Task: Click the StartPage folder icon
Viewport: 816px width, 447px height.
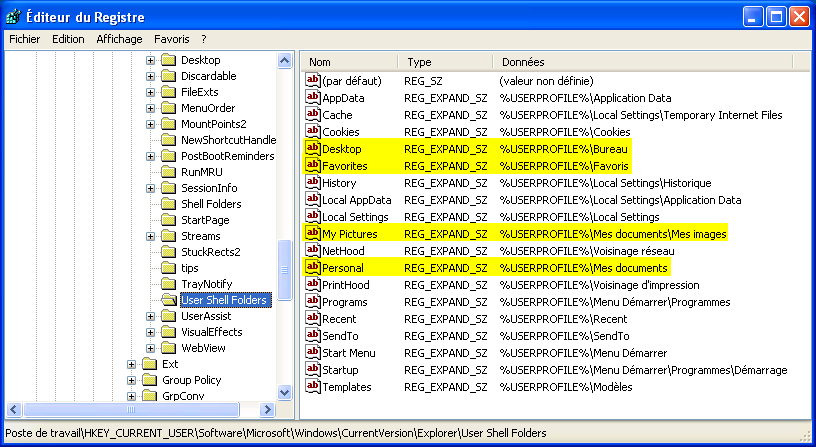Action: 169,220
